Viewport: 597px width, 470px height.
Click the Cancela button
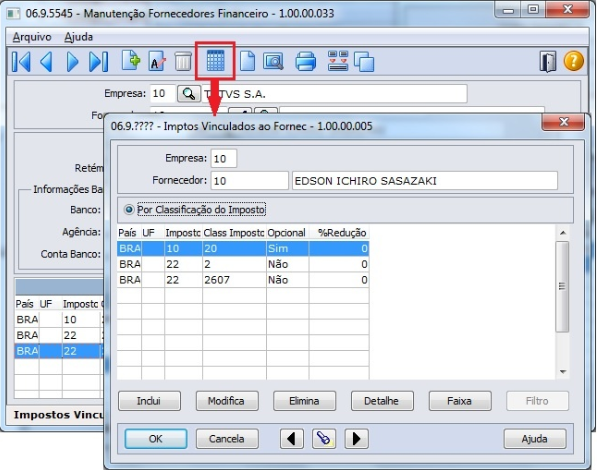(227, 439)
